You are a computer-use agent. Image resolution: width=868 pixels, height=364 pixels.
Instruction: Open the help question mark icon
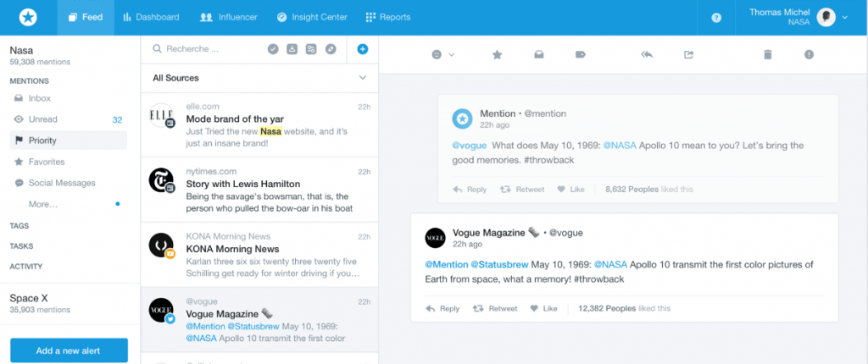pos(716,17)
